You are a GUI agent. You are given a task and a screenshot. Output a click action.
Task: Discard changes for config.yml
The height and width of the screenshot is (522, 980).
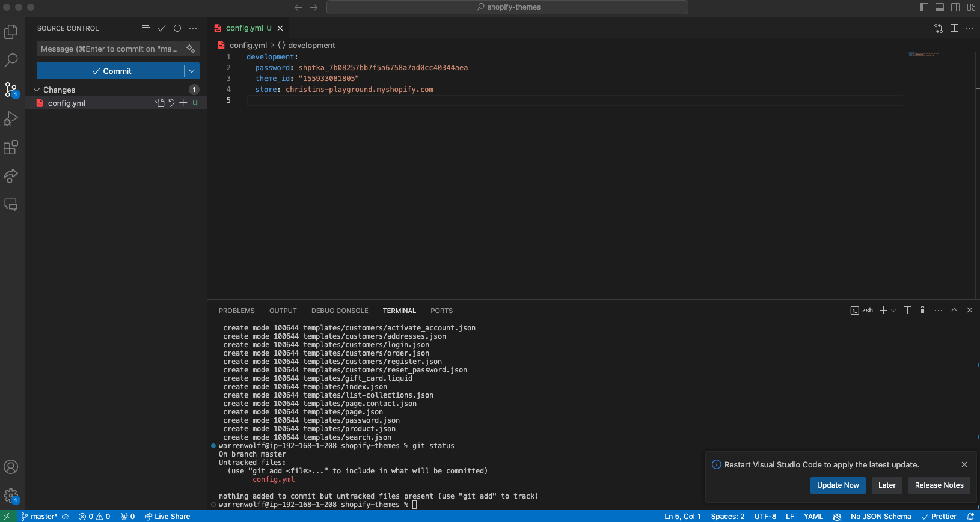(171, 103)
